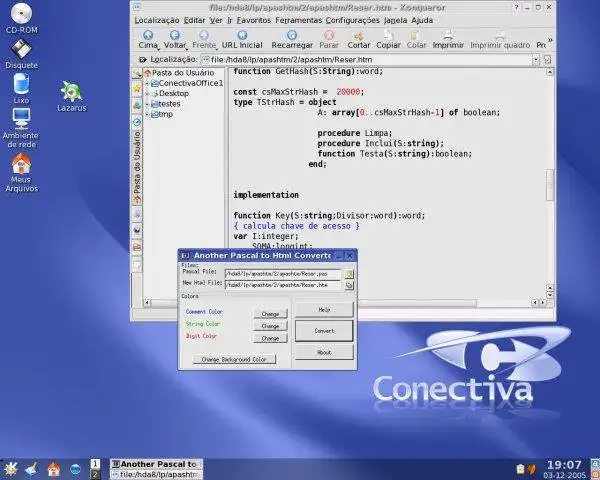Click the Konqueror location URL field
The width and height of the screenshot is (600, 480).
[367, 59]
